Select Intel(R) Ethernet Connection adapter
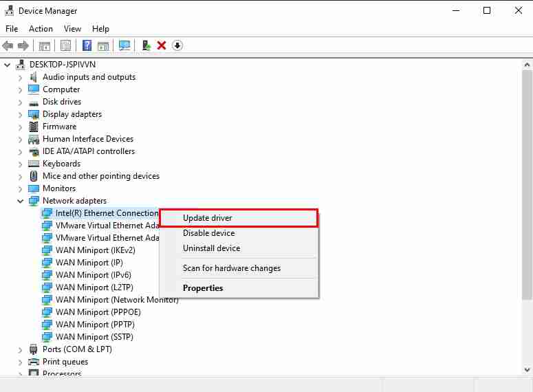Viewport: 533px width, 392px height. click(x=107, y=213)
